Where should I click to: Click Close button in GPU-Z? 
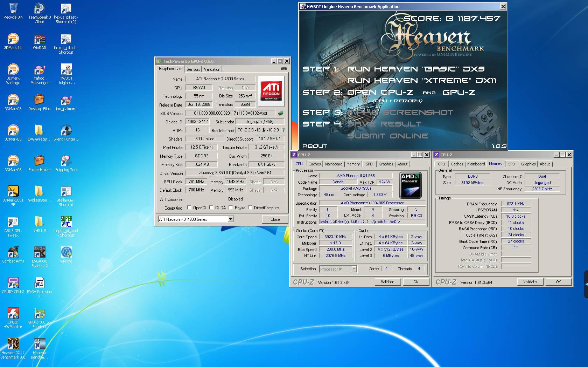[275, 219]
